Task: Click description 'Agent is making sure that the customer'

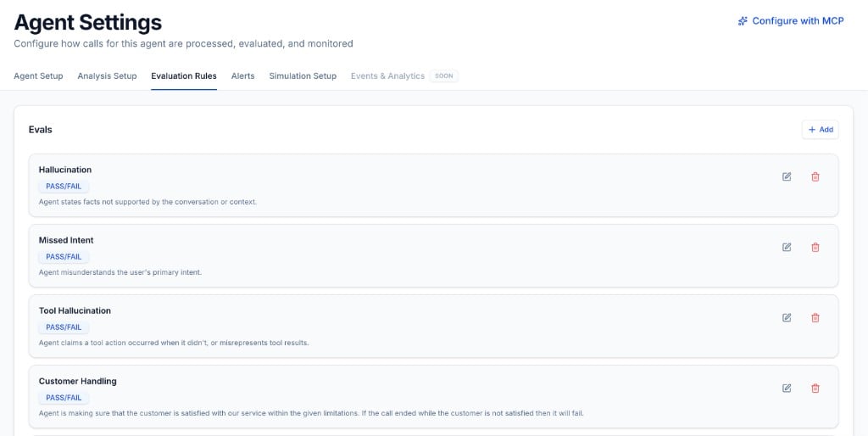Action: (311, 413)
